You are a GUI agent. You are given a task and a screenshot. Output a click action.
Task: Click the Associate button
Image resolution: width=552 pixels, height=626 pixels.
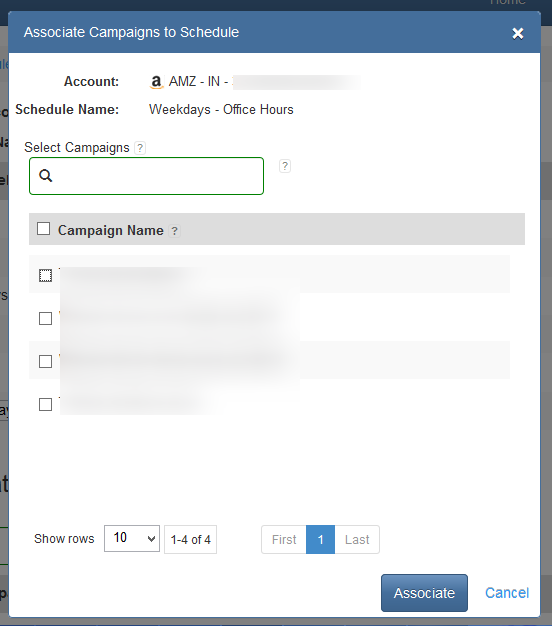pos(424,593)
